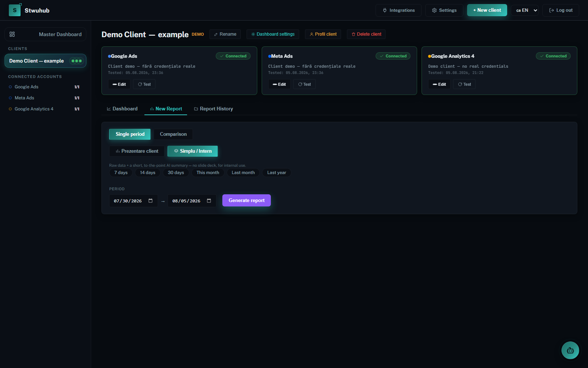Click the Master Dashboard grid icon
This screenshot has height=368, width=588.
point(12,34)
